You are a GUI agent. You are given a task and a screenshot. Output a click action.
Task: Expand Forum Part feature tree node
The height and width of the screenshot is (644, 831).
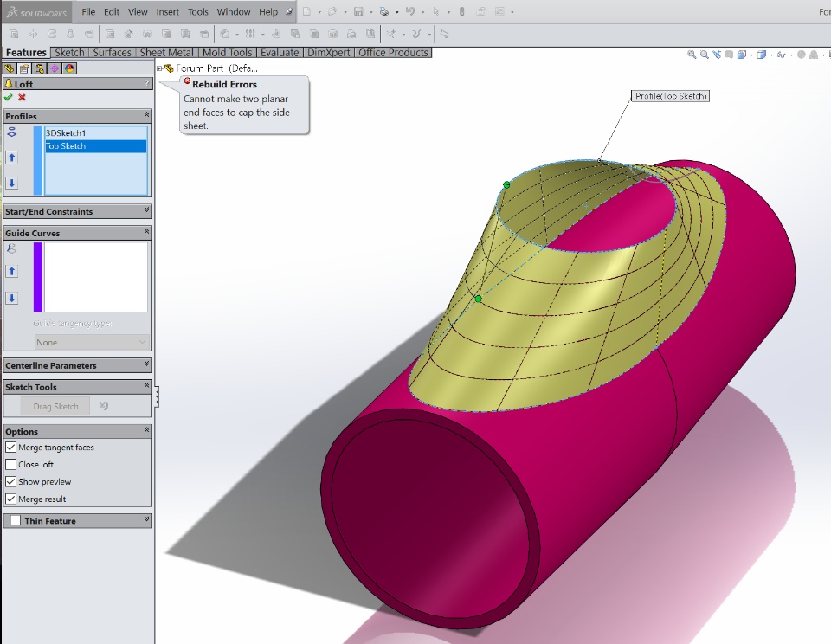click(160, 68)
